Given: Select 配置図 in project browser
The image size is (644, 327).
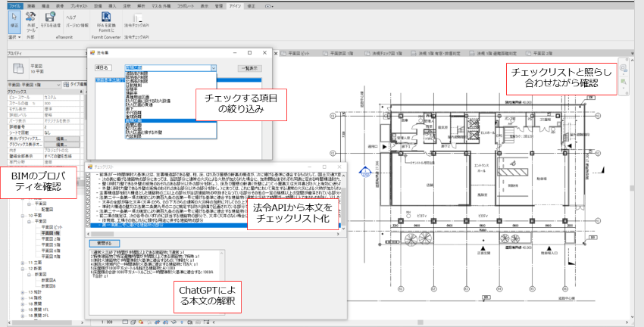Looking at the screenshot, I should click(47, 209).
